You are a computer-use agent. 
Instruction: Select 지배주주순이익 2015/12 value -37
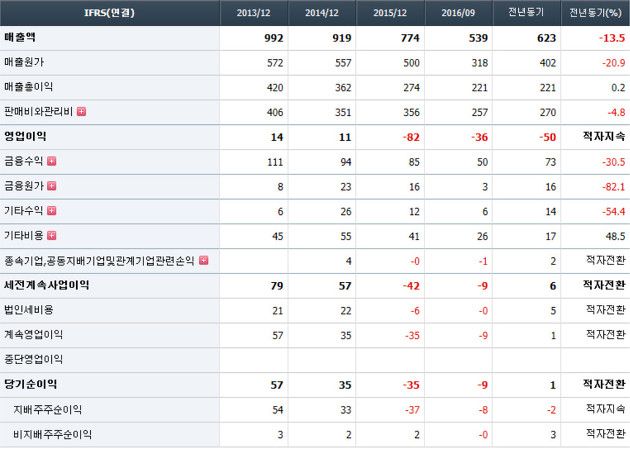coord(412,410)
